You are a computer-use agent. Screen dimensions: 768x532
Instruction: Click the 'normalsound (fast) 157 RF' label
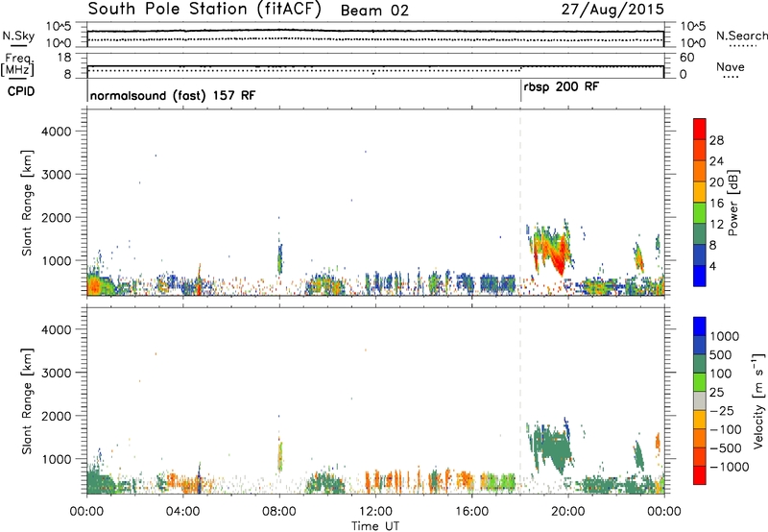point(173,95)
